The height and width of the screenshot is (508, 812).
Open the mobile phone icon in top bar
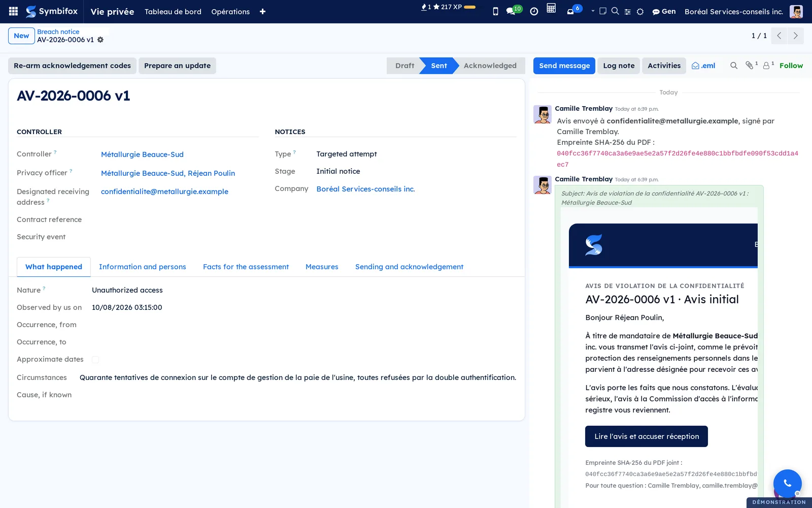[495, 11]
